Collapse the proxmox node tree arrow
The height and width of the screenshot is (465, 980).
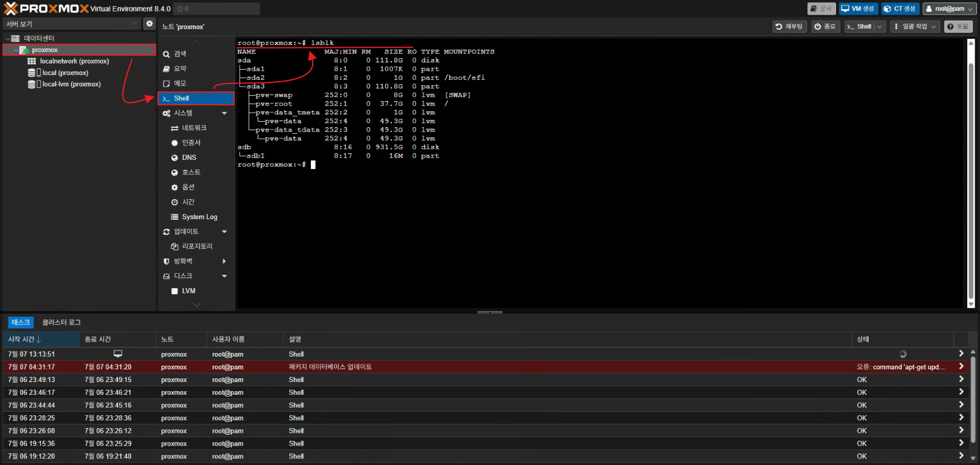(x=16, y=50)
